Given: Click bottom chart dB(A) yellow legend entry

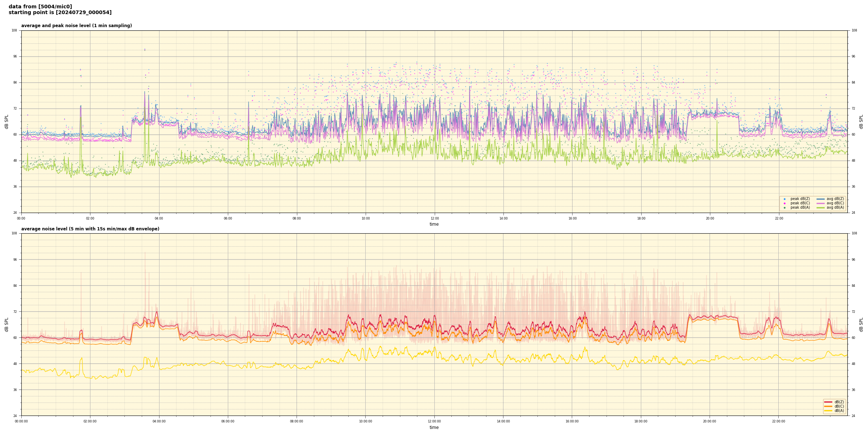Looking at the screenshot, I should coord(828,410).
